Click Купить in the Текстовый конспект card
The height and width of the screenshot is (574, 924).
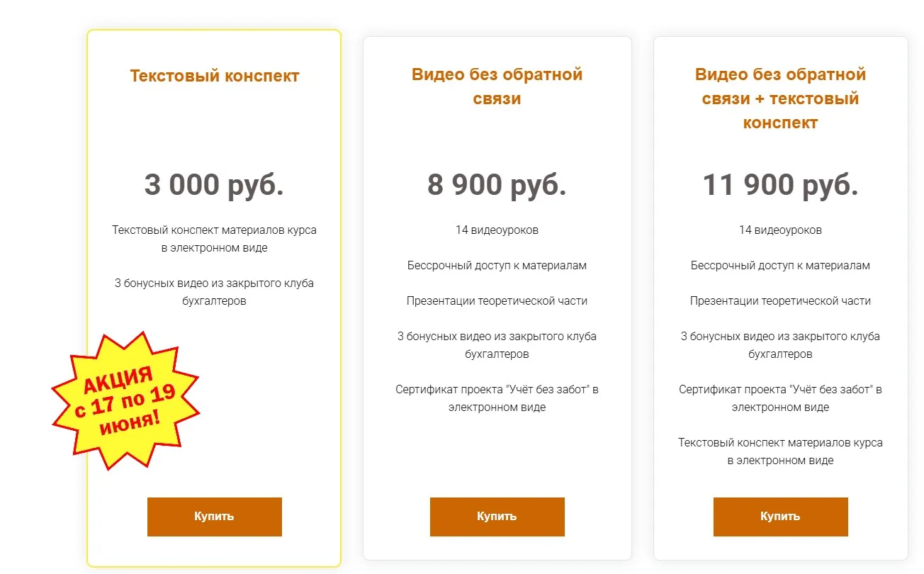[x=214, y=517]
